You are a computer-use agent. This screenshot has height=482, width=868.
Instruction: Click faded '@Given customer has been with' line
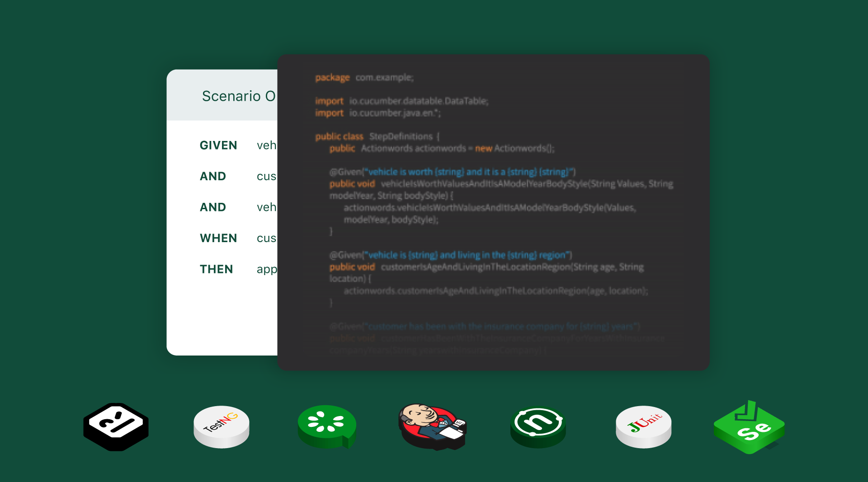pyautogui.click(x=485, y=326)
